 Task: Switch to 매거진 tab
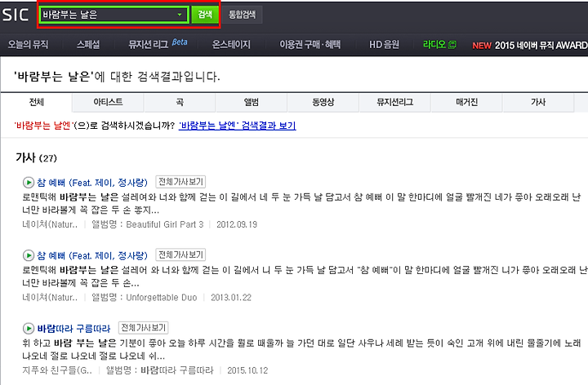tap(466, 102)
